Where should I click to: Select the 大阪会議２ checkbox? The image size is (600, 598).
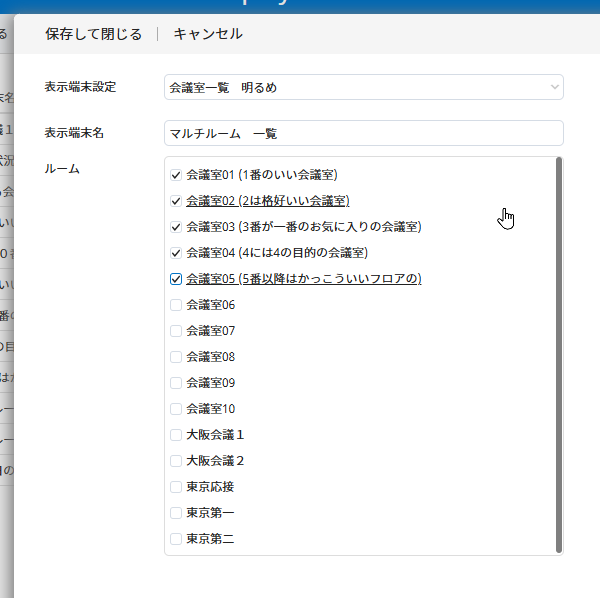click(176, 461)
